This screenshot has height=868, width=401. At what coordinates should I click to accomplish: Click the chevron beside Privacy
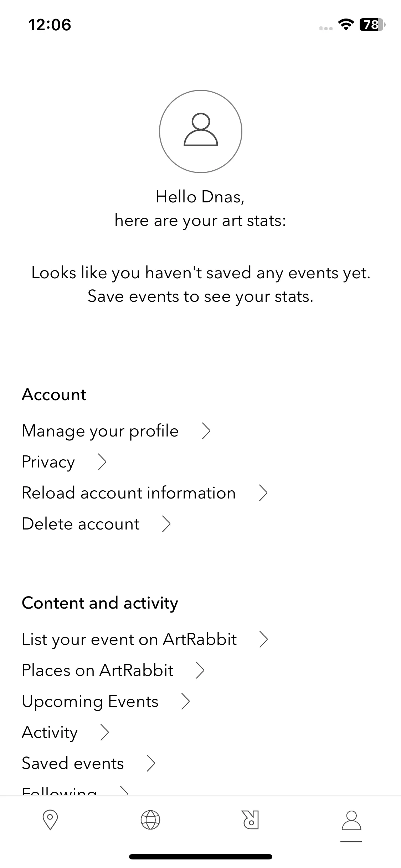[x=102, y=462]
